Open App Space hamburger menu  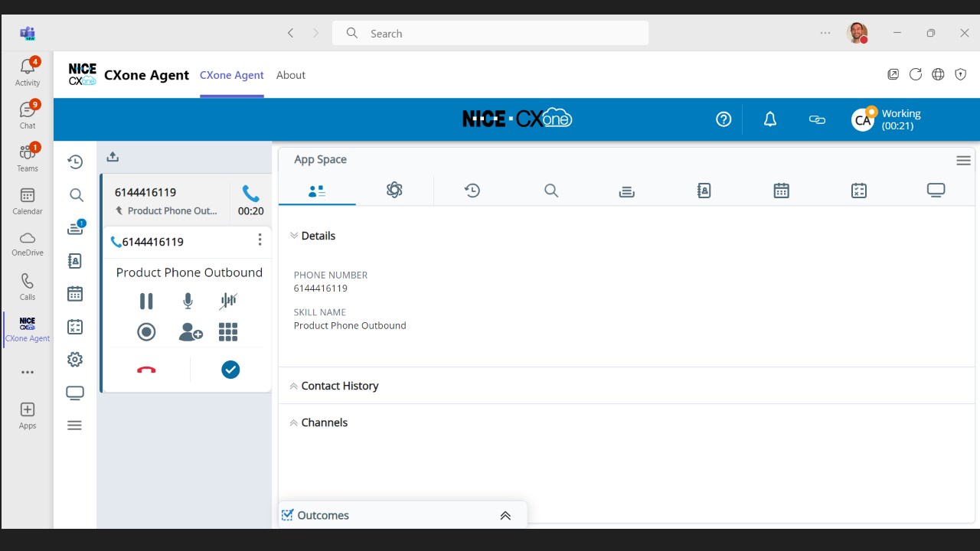pos(964,161)
